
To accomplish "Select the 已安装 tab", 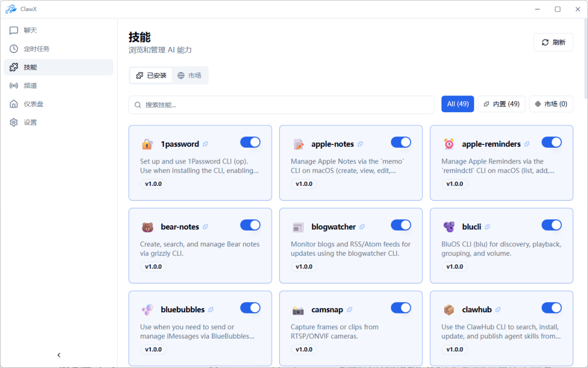I will [151, 76].
